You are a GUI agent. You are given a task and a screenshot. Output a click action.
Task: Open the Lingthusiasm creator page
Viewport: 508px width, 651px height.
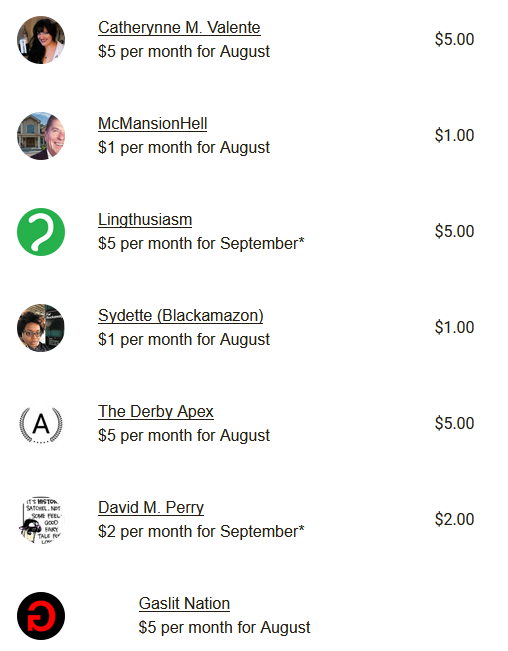[x=145, y=220]
